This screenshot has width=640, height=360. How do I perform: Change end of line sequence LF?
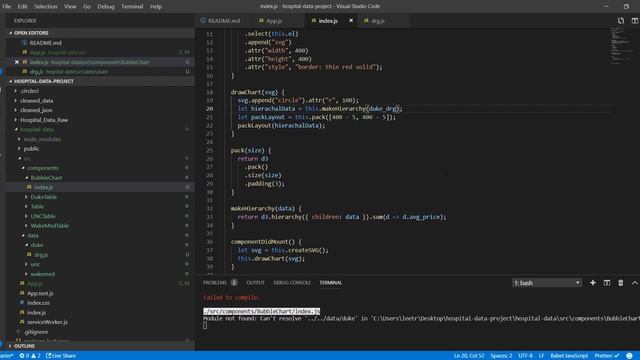click(x=541, y=356)
